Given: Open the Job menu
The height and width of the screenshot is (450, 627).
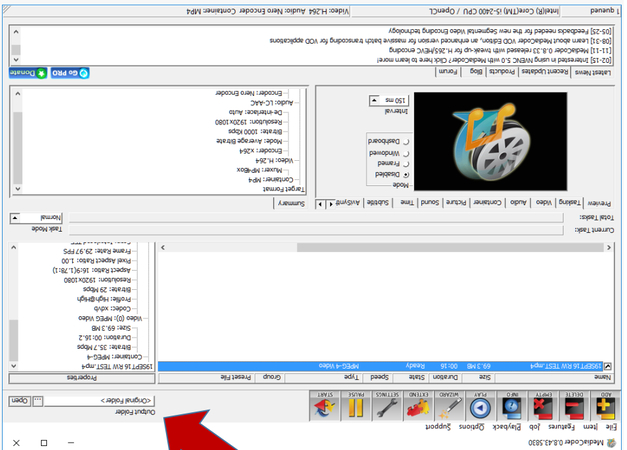Looking at the screenshot, I should [x=535, y=427].
